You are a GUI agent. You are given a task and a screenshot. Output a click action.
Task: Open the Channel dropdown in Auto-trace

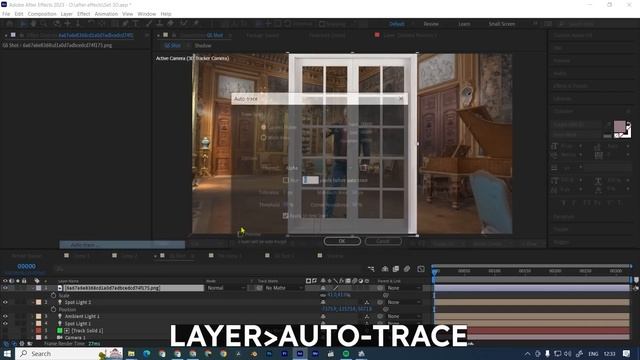pos(318,168)
